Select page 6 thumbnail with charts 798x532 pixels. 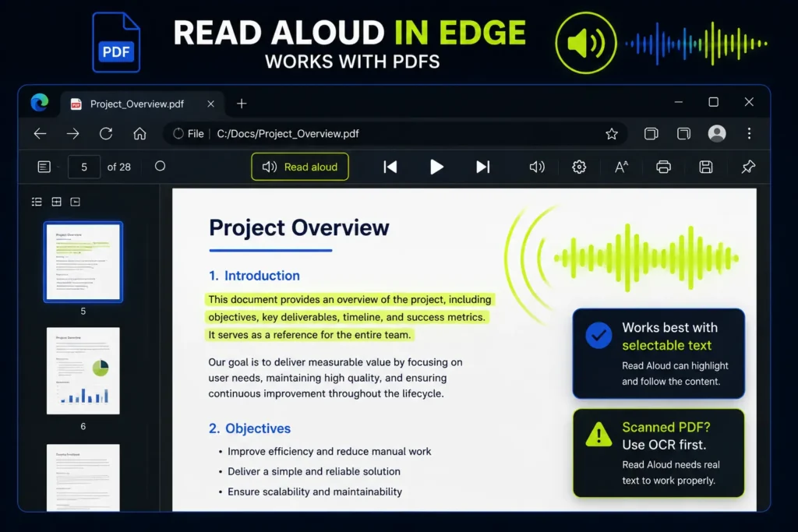tap(83, 371)
